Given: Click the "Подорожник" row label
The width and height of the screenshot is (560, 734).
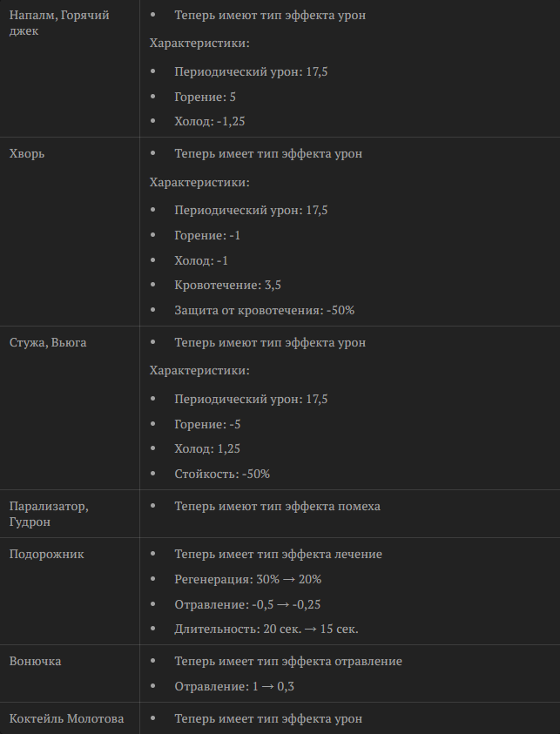Looking at the screenshot, I should (x=47, y=555).
